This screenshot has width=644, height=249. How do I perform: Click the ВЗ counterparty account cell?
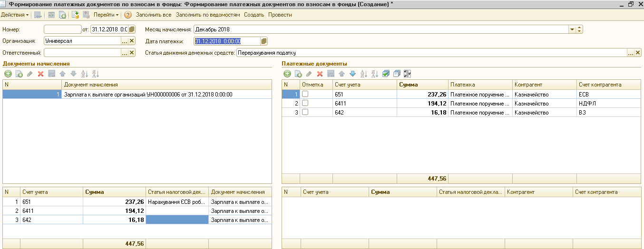point(609,112)
